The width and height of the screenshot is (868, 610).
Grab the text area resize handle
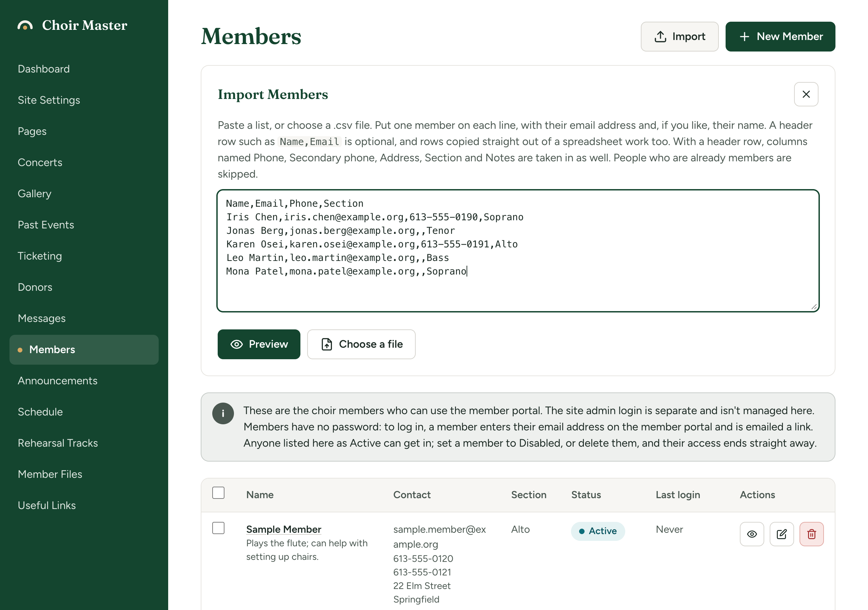[x=813, y=306]
